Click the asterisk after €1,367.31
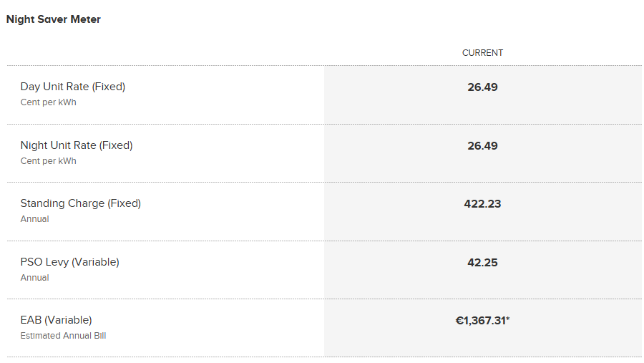Image resolution: width=644 pixels, height=363 pixels. pyautogui.click(x=508, y=319)
